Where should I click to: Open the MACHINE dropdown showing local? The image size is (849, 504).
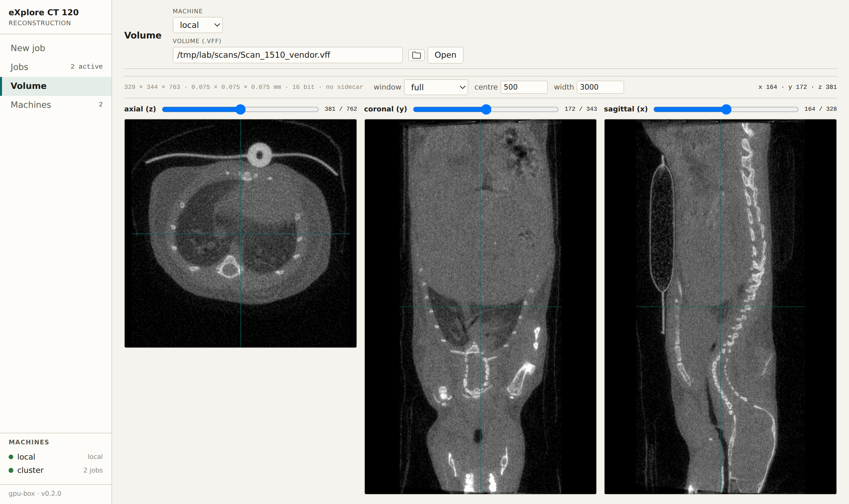[x=198, y=25]
